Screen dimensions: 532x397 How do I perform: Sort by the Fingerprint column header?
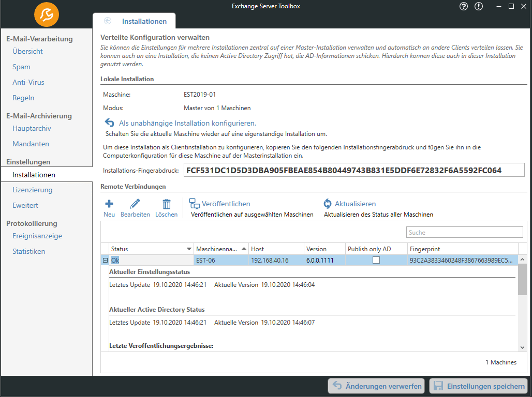[463, 249]
